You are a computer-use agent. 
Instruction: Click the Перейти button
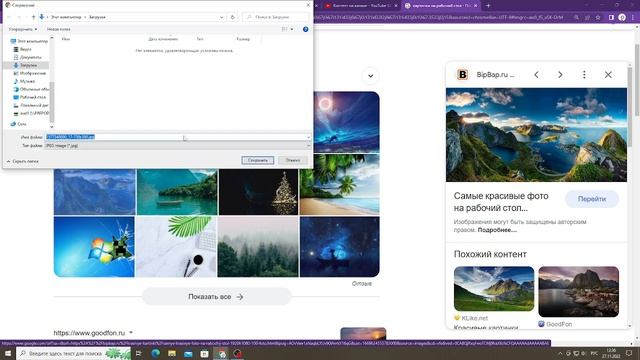(592, 199)
